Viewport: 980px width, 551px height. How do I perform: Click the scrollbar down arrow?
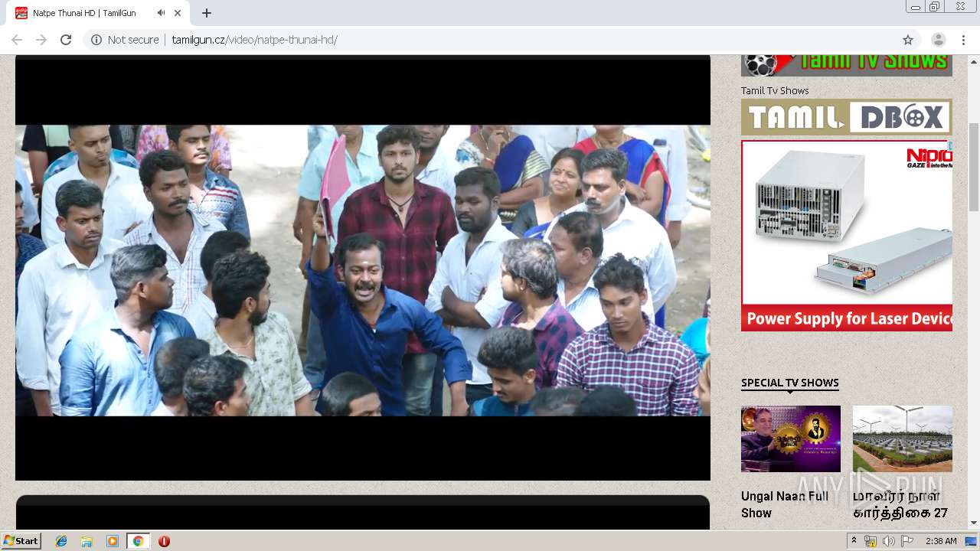974,523
